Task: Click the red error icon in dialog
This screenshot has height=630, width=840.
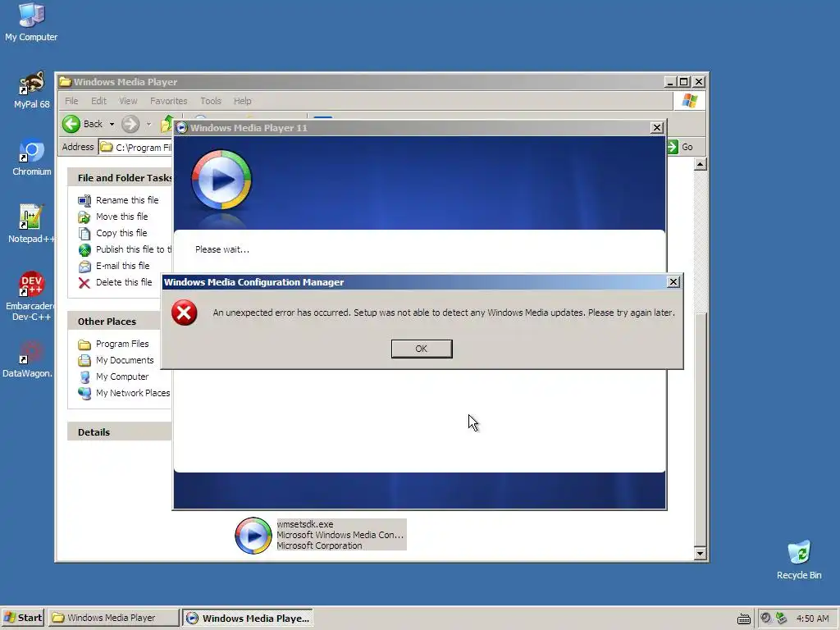Action: coord(185,313)
